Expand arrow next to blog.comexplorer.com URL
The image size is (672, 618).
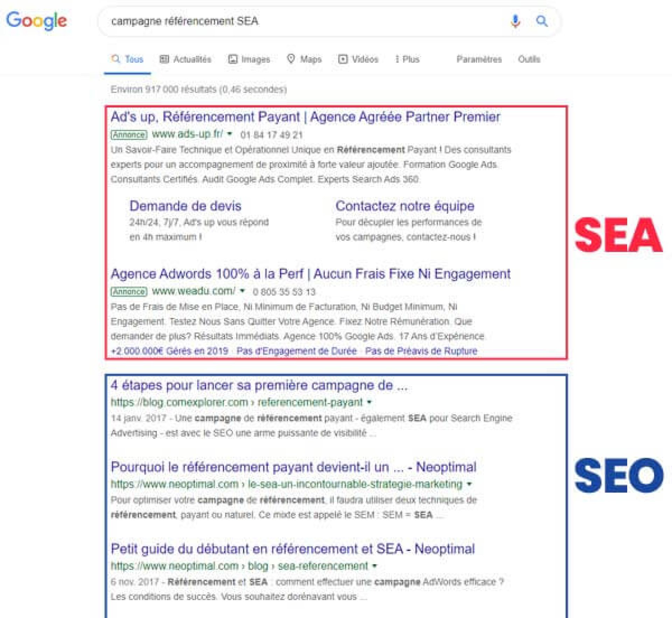coord(369,402)
